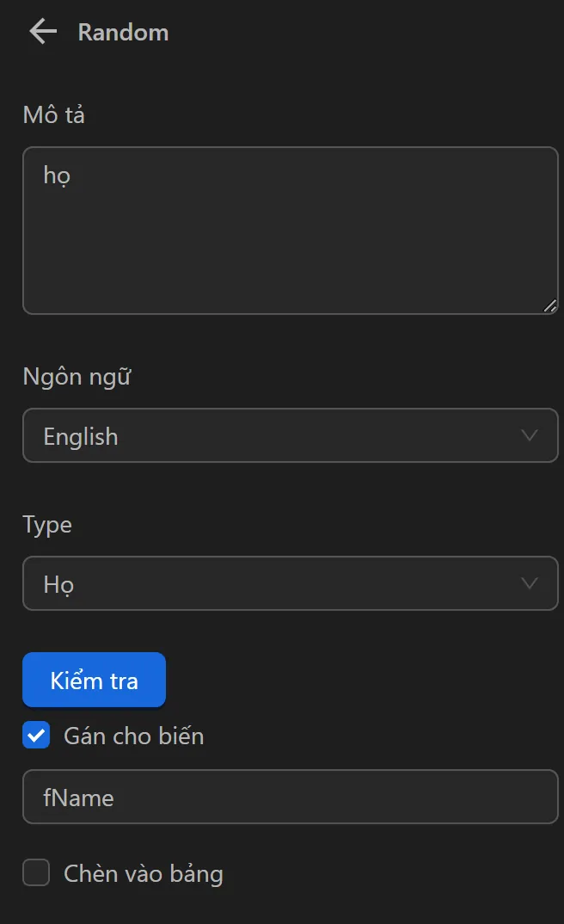Image resolution: width=564 pixels, height=924 pixels.
Task: Click the chevron on the English dropdown
Action: click(530, 435)
